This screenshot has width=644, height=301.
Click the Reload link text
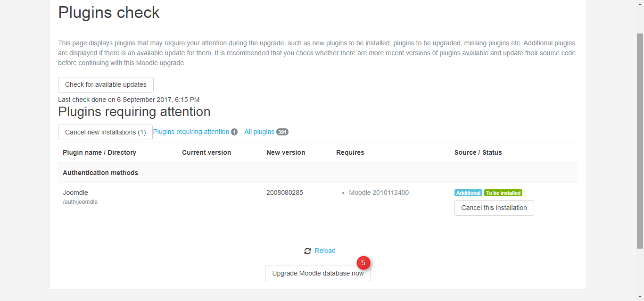(325, 251)
